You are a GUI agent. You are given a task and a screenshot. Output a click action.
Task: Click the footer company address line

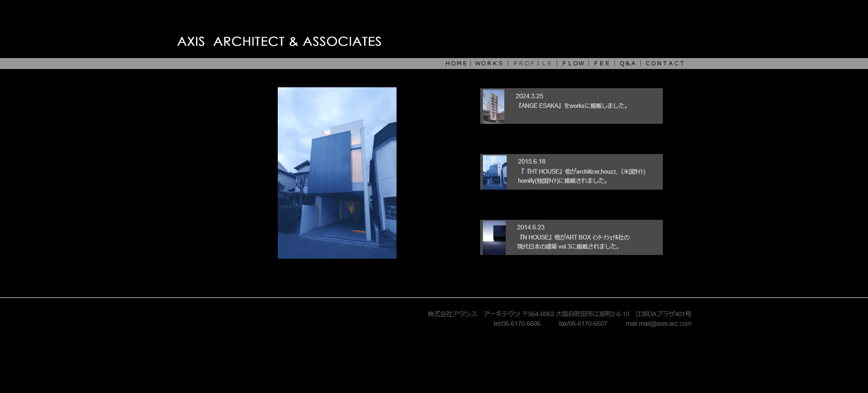pyautogui.click(x=559, y=314)
